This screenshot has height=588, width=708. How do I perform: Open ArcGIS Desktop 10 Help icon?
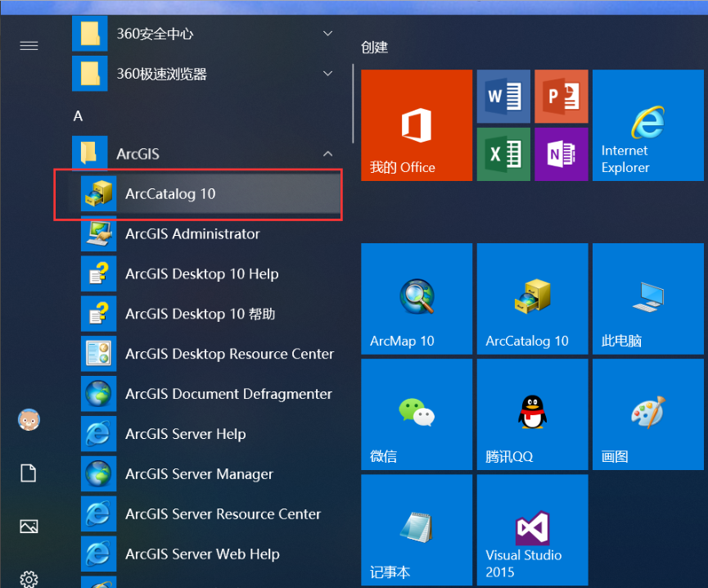[99, 274]
